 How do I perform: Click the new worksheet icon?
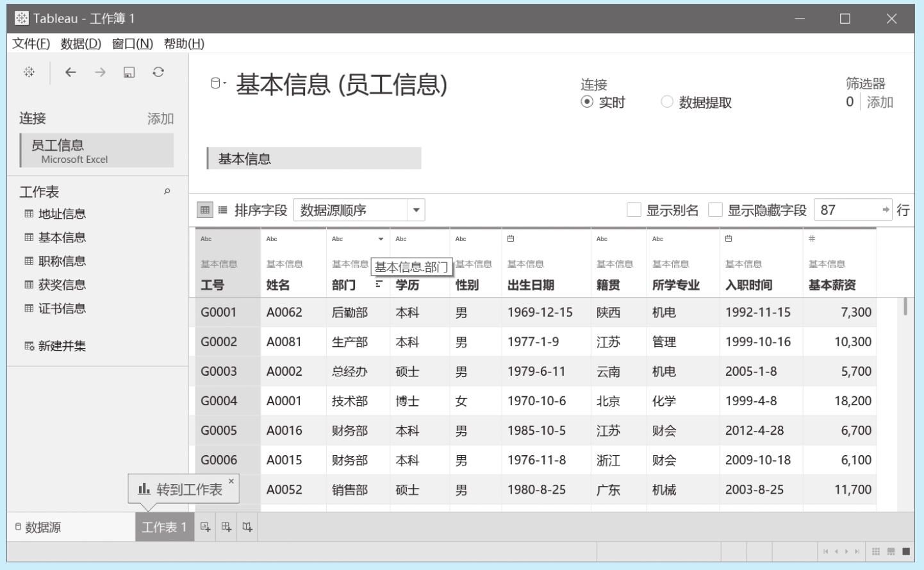click(205, 527)
